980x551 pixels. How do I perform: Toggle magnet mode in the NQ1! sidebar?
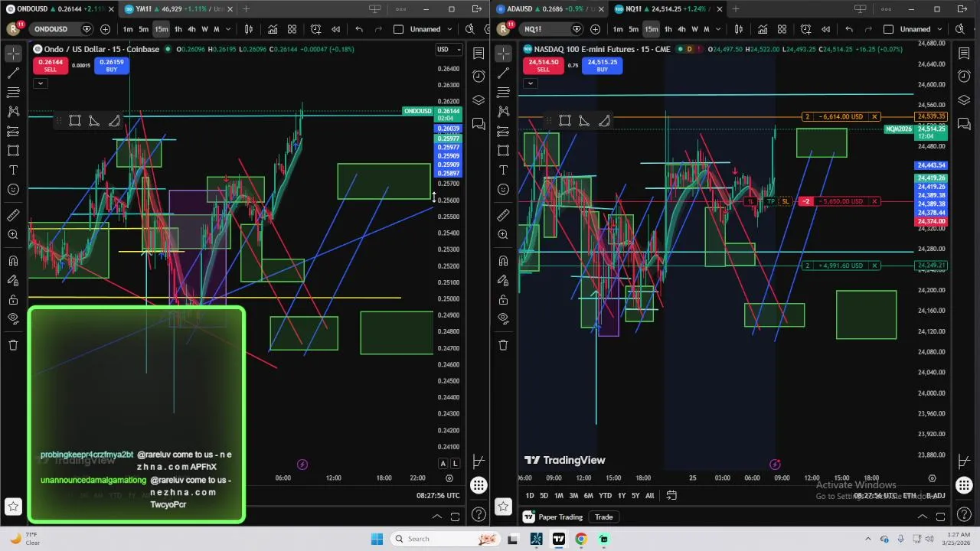pos(503,260)
